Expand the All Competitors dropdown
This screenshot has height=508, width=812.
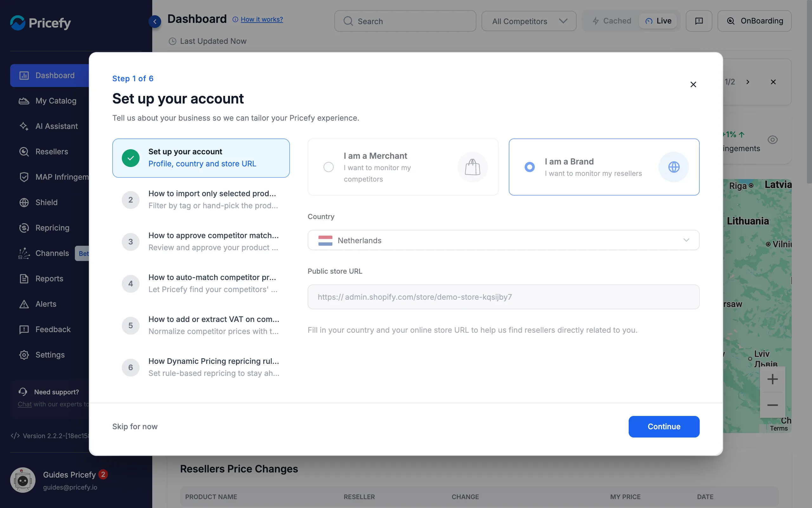click(529, 21)
